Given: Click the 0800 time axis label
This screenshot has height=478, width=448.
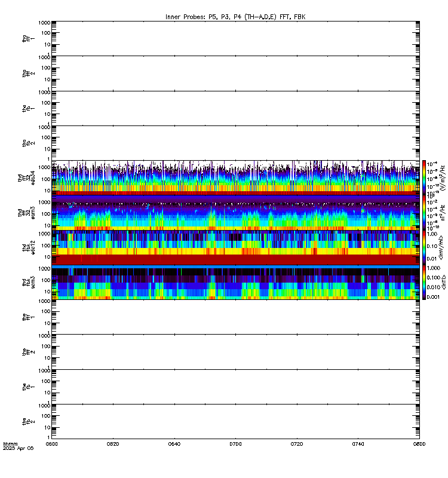Looking at the screenshot, I should tap(419, 444).
